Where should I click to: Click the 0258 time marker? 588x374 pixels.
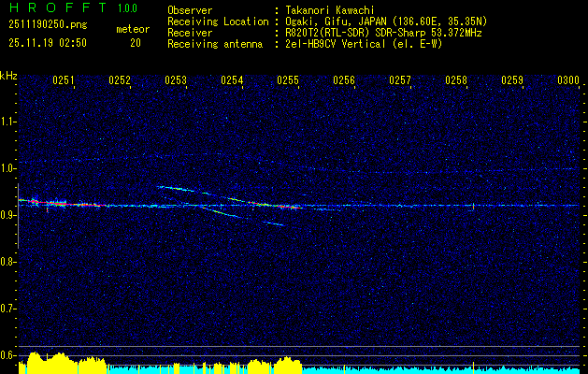[456, 80]
